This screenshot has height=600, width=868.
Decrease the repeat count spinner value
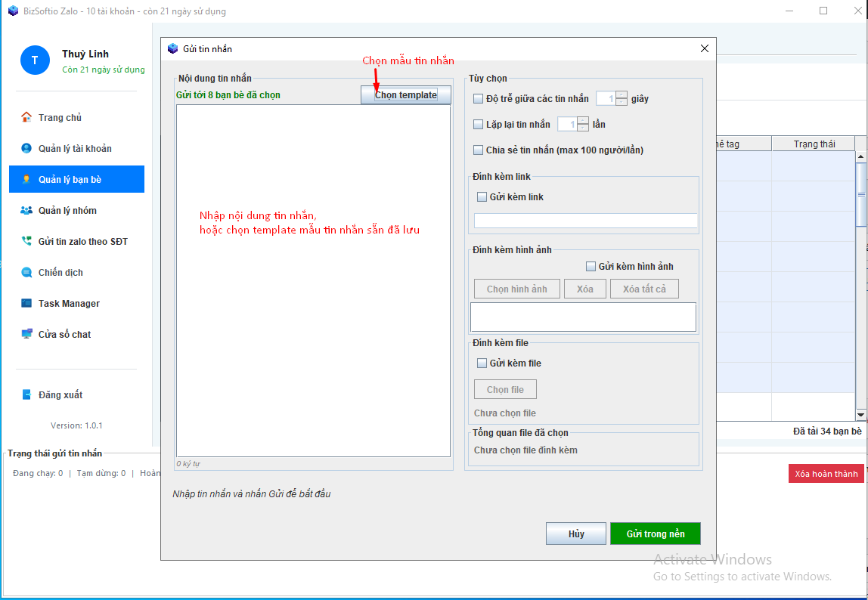coord(582,128)
